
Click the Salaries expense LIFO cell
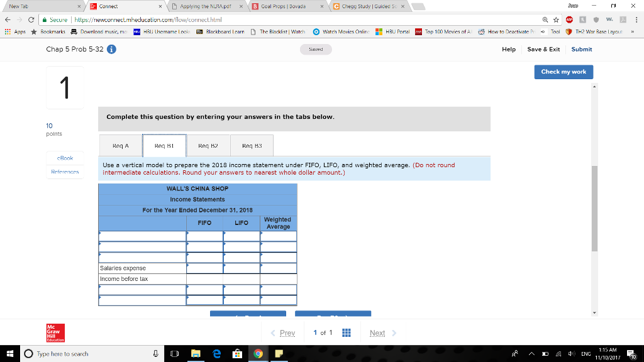coord(241,268)
